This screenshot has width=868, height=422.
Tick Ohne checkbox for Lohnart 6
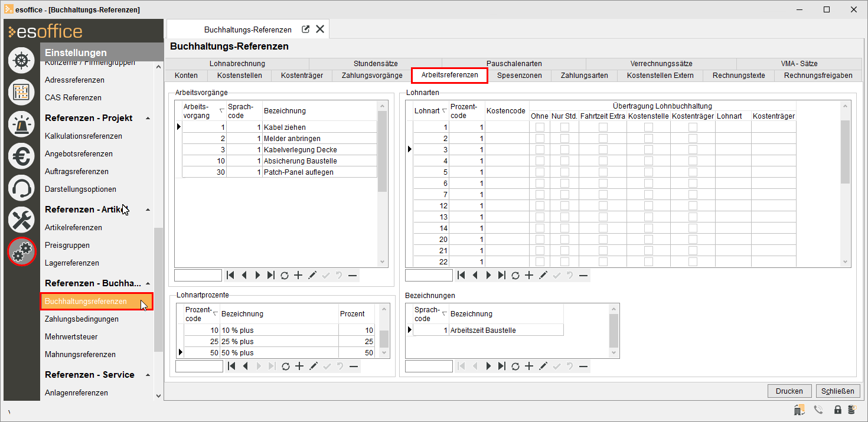coord(540,183)
